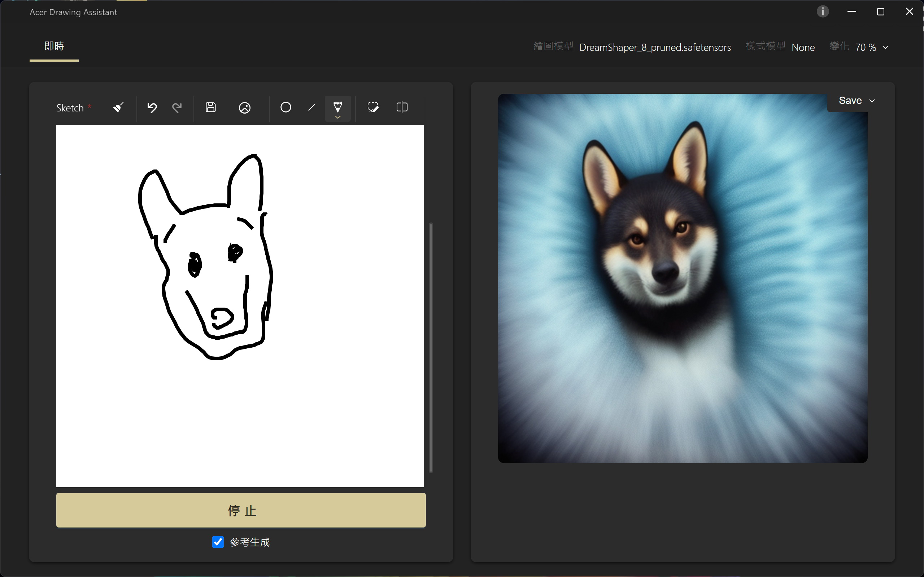Clear the canvas with the broom icon
This screenshot has height=577, width=924.
[118, 107]
